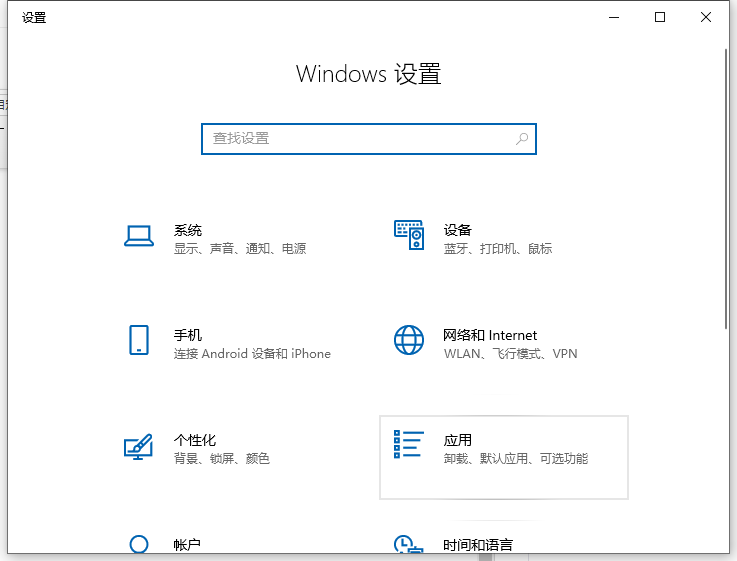Click the Network globe icon
737x561 pixels.
[x=409, y=340]
